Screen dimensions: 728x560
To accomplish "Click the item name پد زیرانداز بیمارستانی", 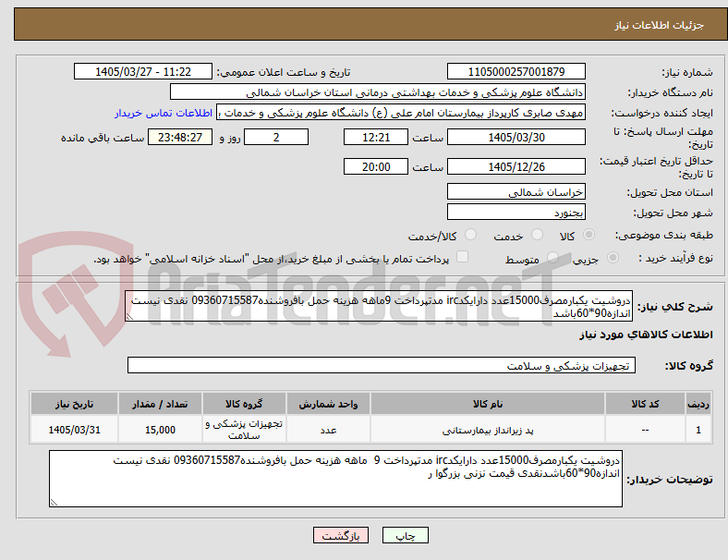I will (488, 431).
